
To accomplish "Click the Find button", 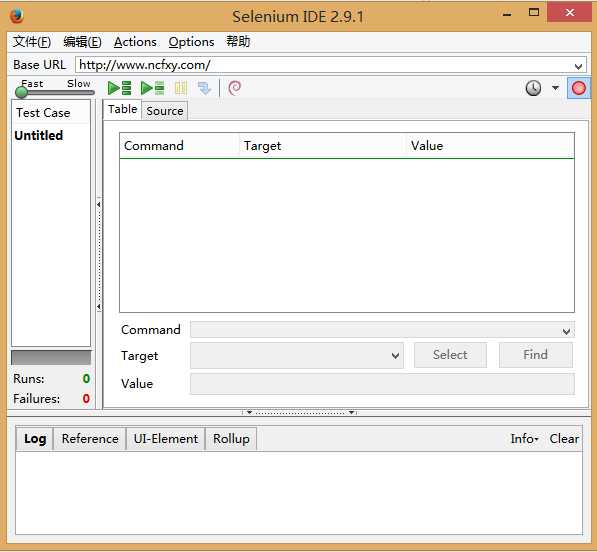I will coord(535,355).
